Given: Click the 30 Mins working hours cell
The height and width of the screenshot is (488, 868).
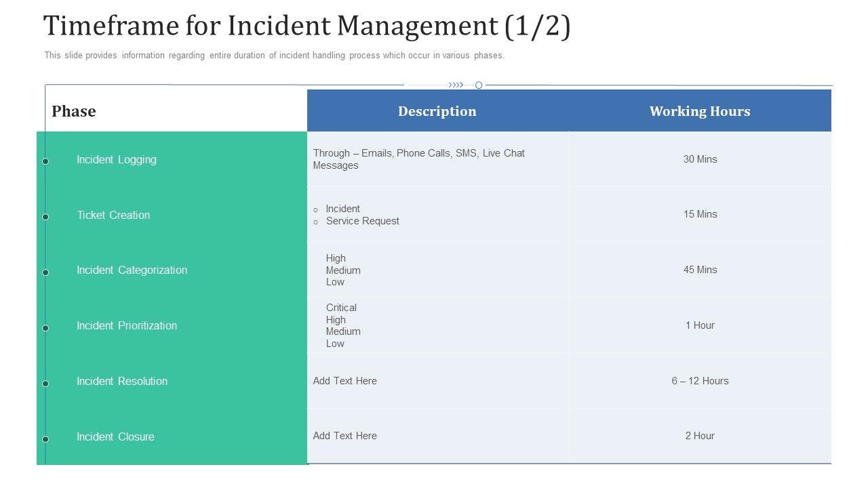Looking at the screenshot, I should pos(700,159).
